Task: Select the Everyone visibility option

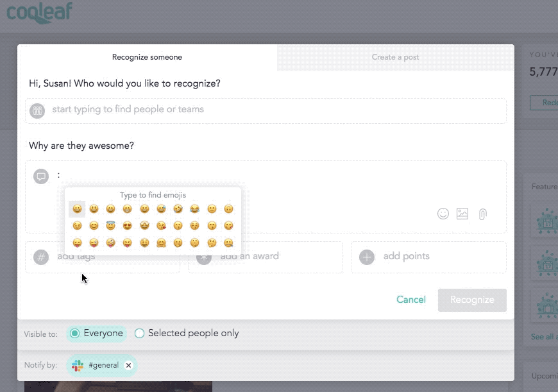Action: coord(96,334)
